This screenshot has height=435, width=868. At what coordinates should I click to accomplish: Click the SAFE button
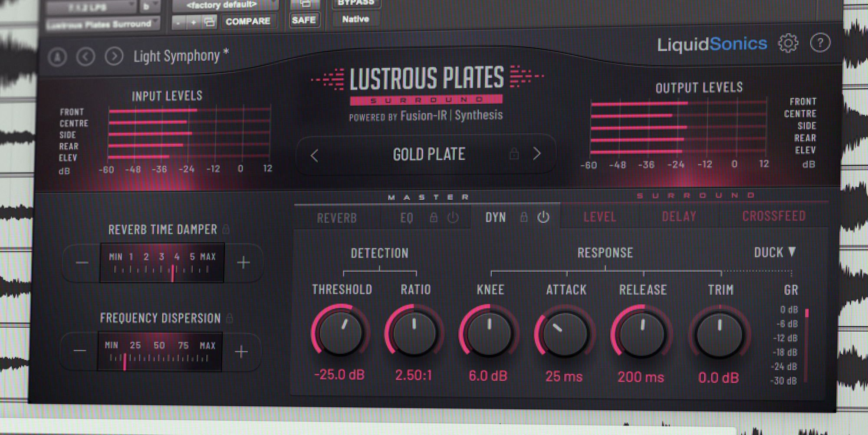(x=304, y=20)
